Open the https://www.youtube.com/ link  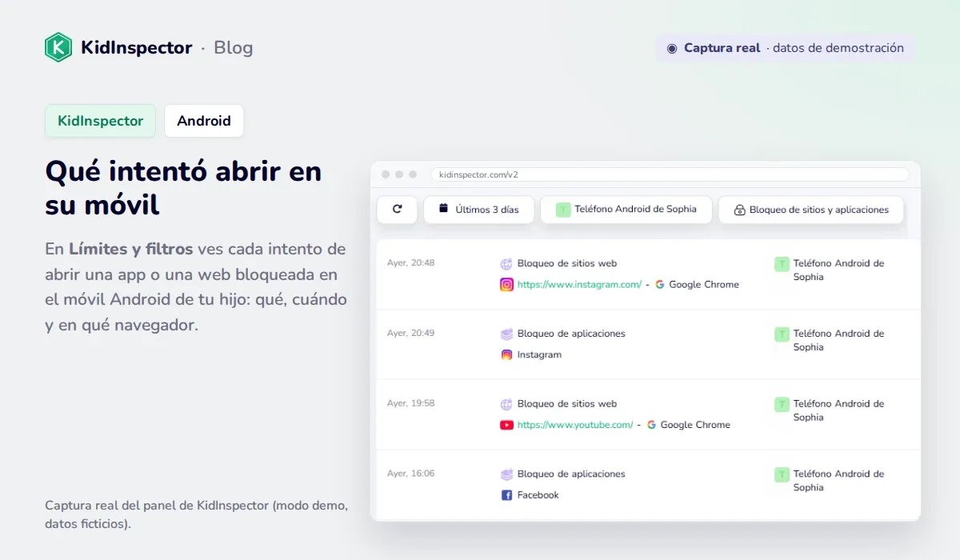575,425
